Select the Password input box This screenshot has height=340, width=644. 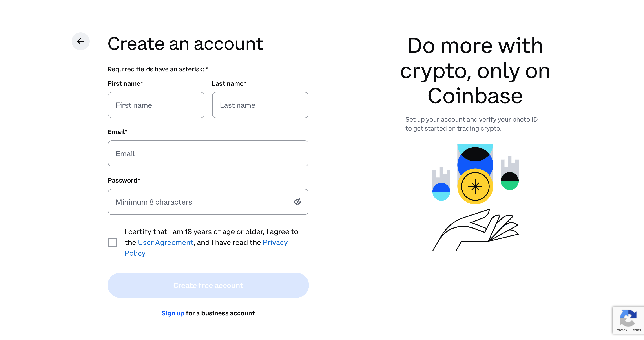[x=208, y=202]
